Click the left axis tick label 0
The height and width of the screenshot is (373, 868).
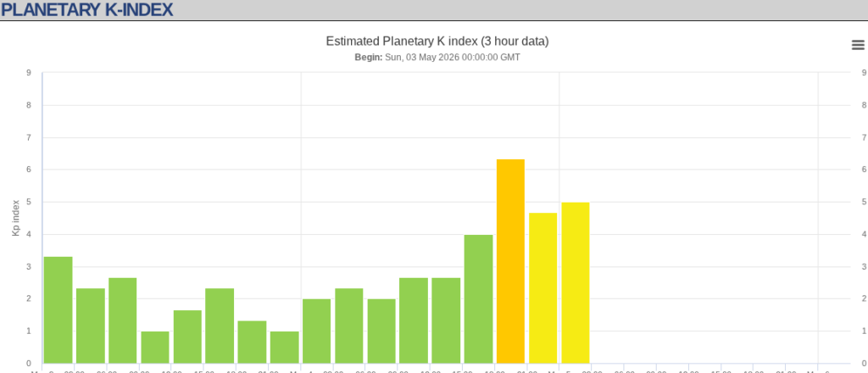coord(28,364)
